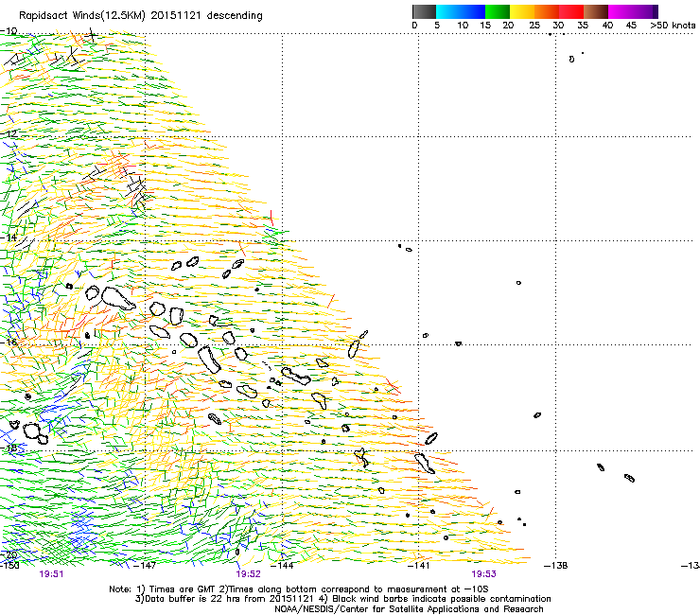Click the yellow 20-25 knots legend segment

pos(522,11)
